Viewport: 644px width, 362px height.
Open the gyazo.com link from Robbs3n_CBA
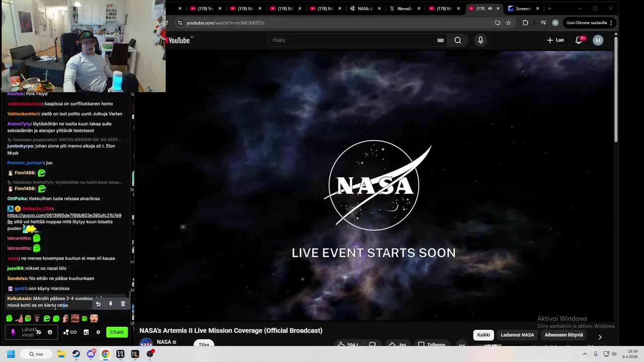pyautogui.click(x=64, y=218)
